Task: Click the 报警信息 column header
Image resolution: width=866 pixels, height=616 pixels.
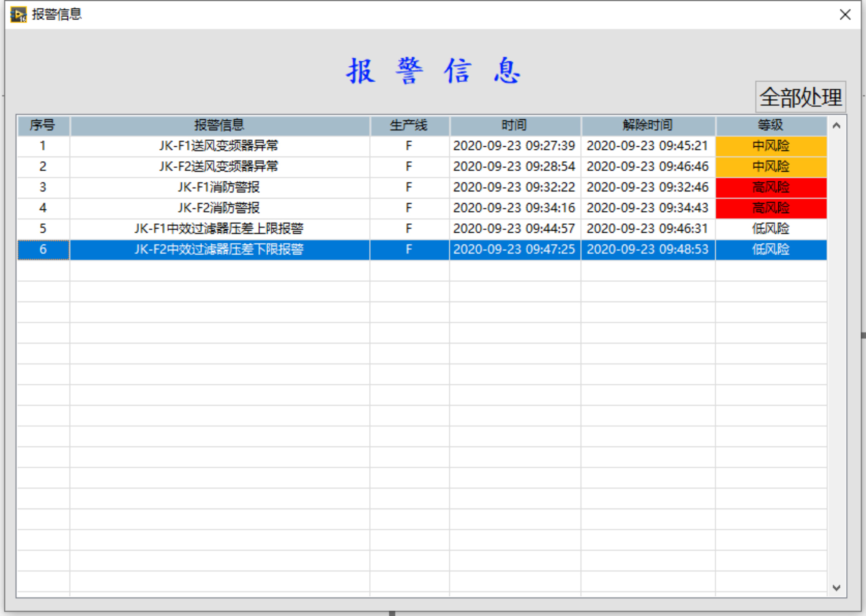Action: coord(220,125)
